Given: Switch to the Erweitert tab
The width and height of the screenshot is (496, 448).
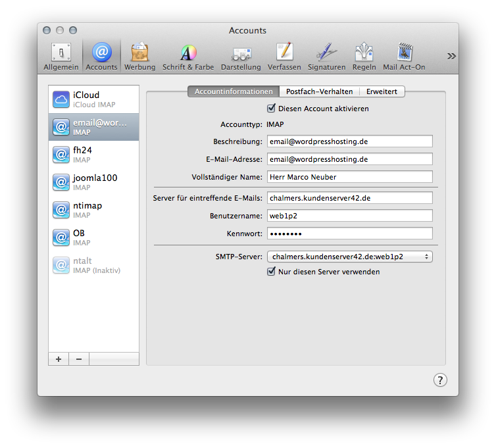Looking at the screenshot, I should pyautogui.click(x=382, y=92).
